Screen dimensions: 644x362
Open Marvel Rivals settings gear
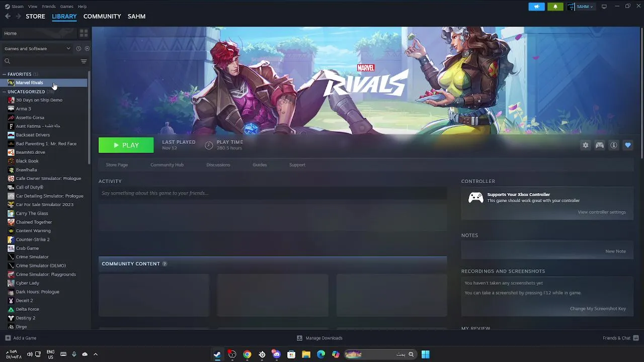click(585, 145)
